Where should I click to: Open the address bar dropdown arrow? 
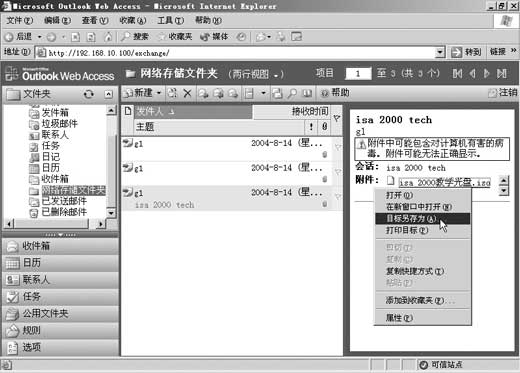(440, 52)
